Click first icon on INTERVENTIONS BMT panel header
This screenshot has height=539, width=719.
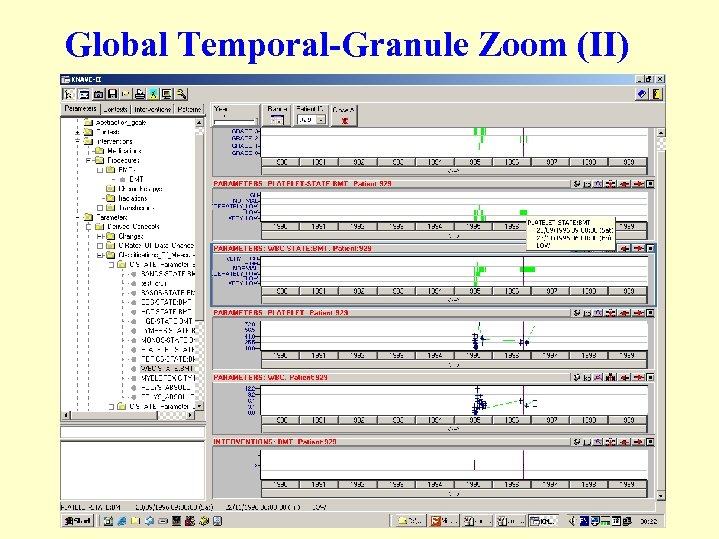tap(577, 442)
